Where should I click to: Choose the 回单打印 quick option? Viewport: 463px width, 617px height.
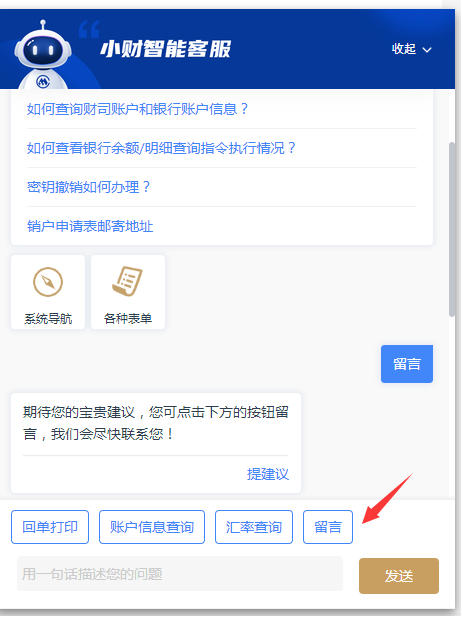point(50,527)
